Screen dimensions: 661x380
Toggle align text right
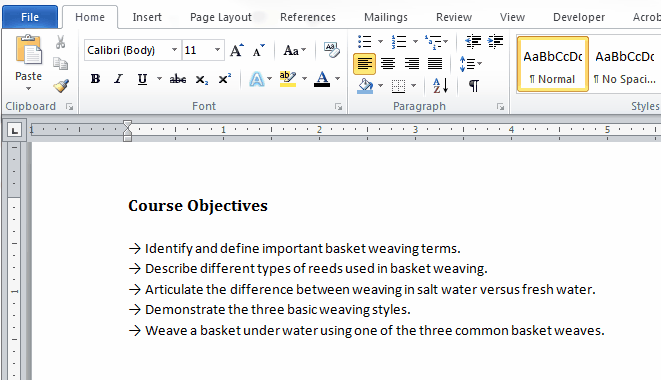click(x=411, y=64)
